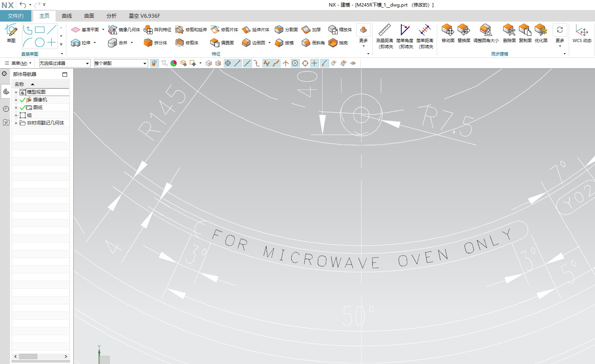Viewport: 595px width, 364px height.
Task: Click the 名称 column header
Action: [41, 84]
